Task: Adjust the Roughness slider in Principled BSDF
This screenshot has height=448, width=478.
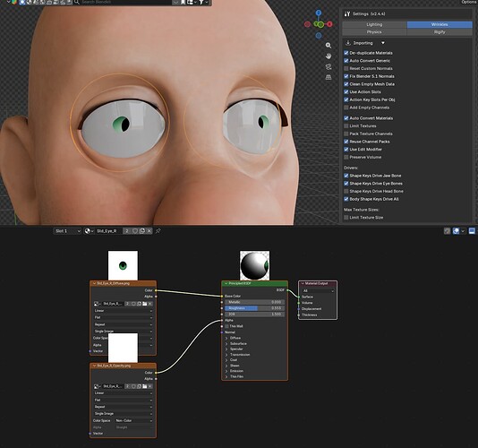Action: point(254,308)
